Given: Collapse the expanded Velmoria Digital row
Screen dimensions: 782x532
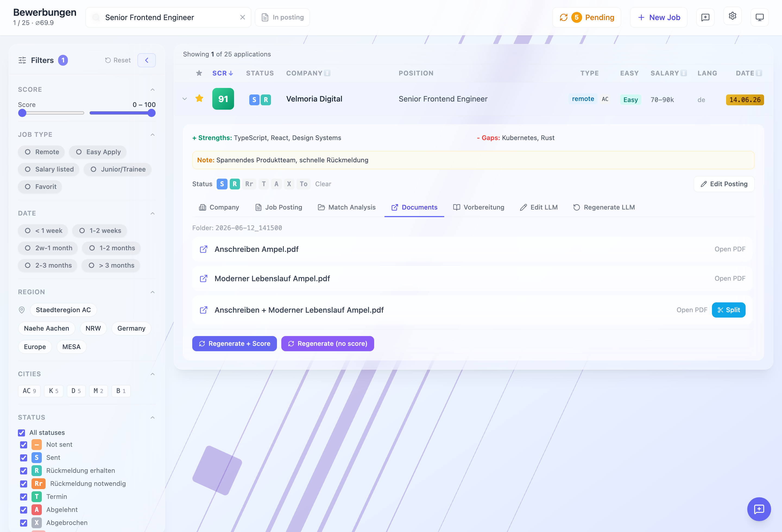Looking at the screenshot, I should [x=184, y=99].
